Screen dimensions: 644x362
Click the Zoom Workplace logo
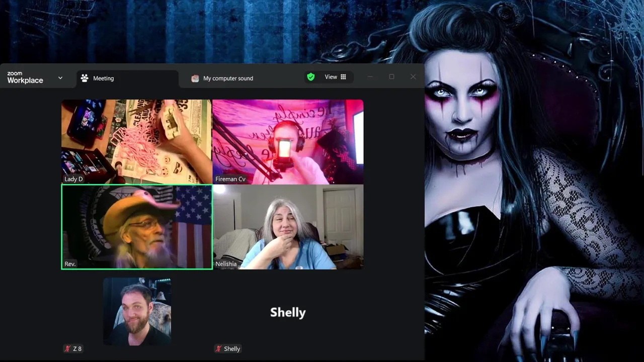pyautogui.click(x=25, y=77)
